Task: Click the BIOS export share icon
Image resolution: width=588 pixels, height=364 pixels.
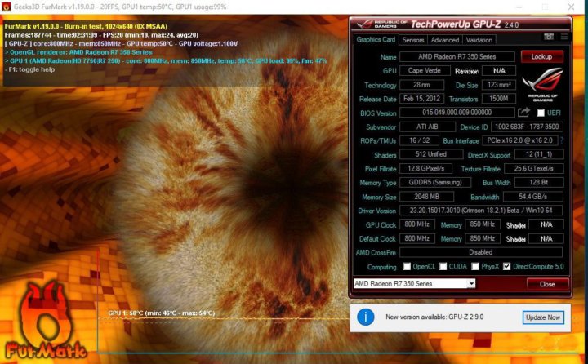Action: coord(523,112)
